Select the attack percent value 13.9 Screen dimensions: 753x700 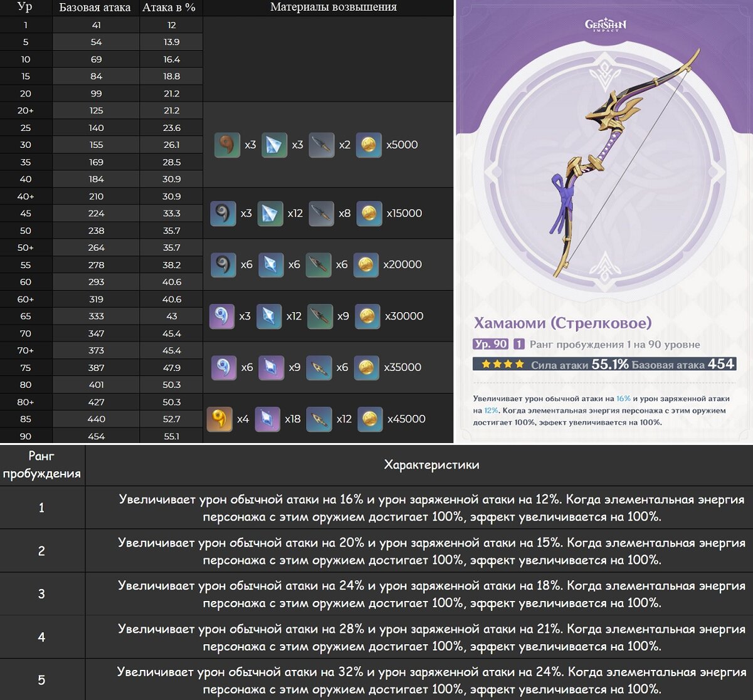pyautogui.click(x=171, y=42)
